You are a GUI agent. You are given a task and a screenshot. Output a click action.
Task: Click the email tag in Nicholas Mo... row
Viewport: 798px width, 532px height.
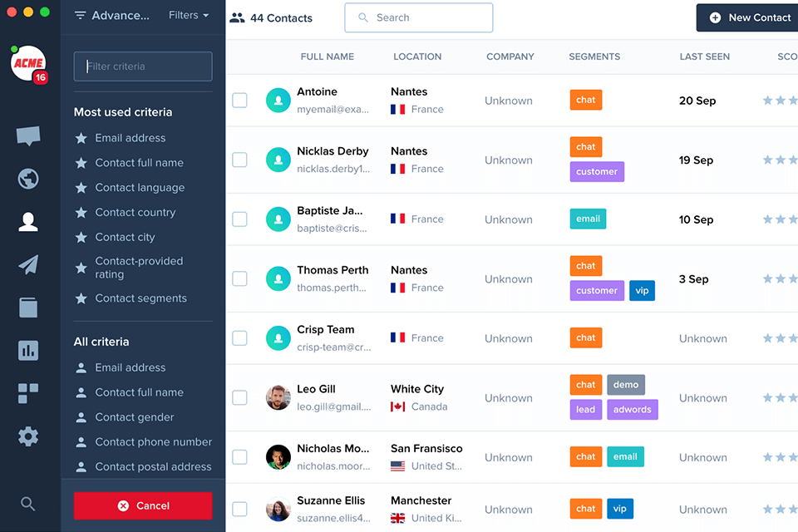(x=625, y=456)
